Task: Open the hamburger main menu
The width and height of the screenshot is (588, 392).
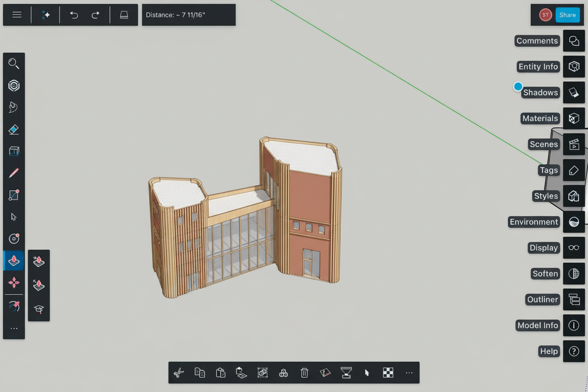Action: pos(17,15)
